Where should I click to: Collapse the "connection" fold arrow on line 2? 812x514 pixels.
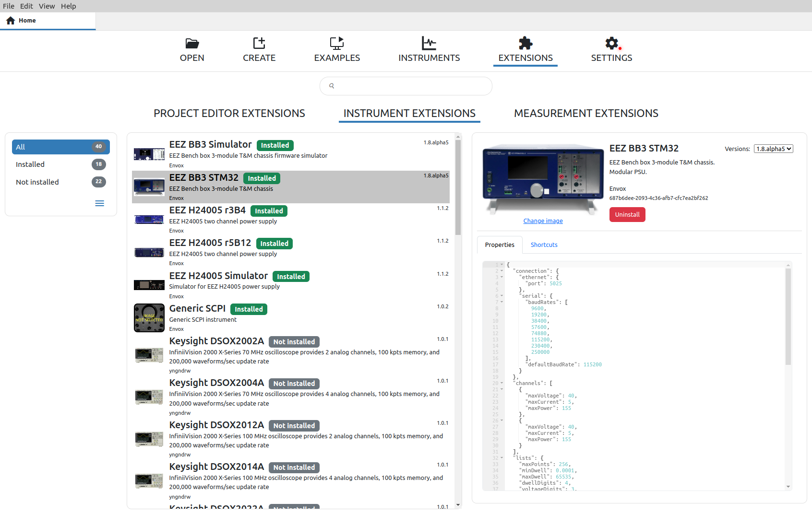(502, 271)
